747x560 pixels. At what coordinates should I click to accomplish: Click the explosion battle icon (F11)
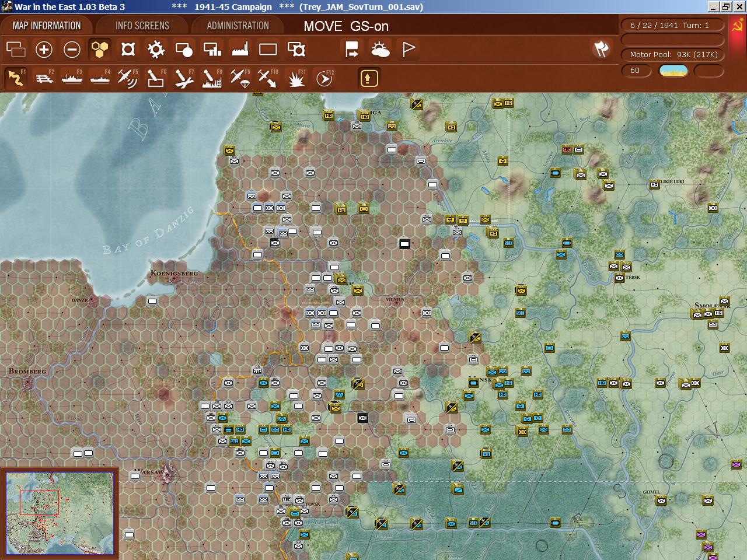[x=296, y=78]
